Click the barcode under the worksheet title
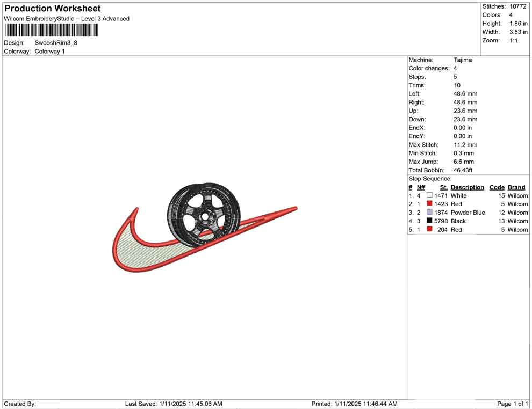The height and width of the screenshot is (409, 532). coord(52,31)
